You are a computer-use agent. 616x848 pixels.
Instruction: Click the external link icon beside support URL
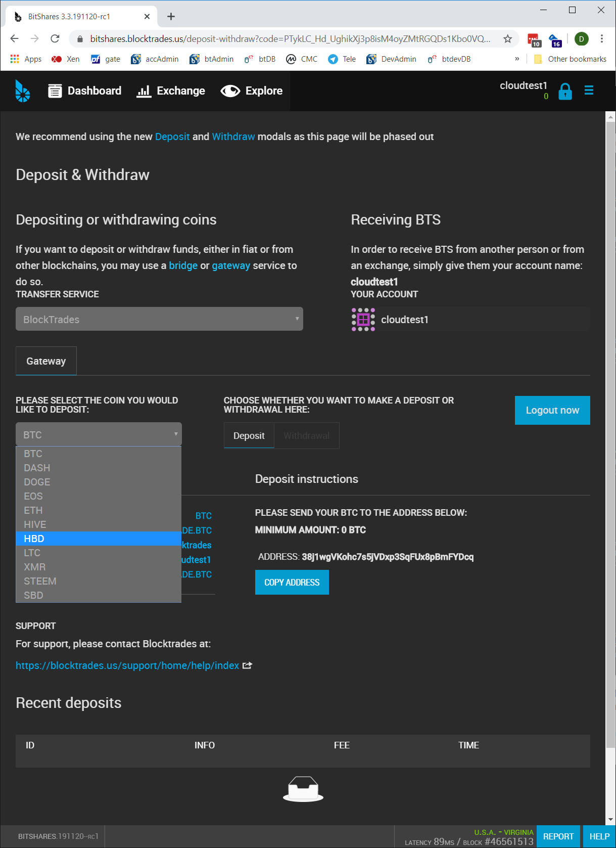click(x=247, y=665)
